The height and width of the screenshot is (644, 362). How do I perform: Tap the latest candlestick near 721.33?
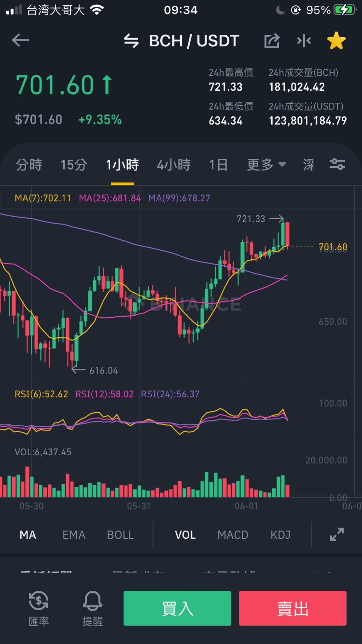pos(287,235)
